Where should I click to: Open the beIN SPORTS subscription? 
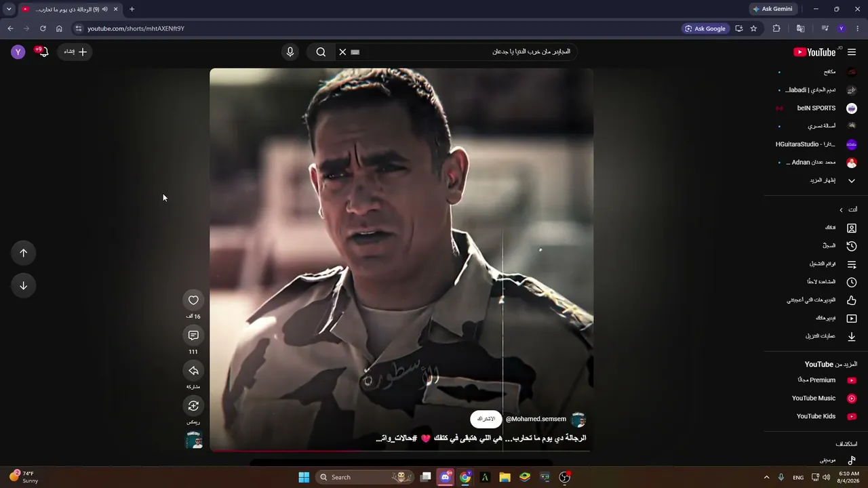[x=816, y=108]
